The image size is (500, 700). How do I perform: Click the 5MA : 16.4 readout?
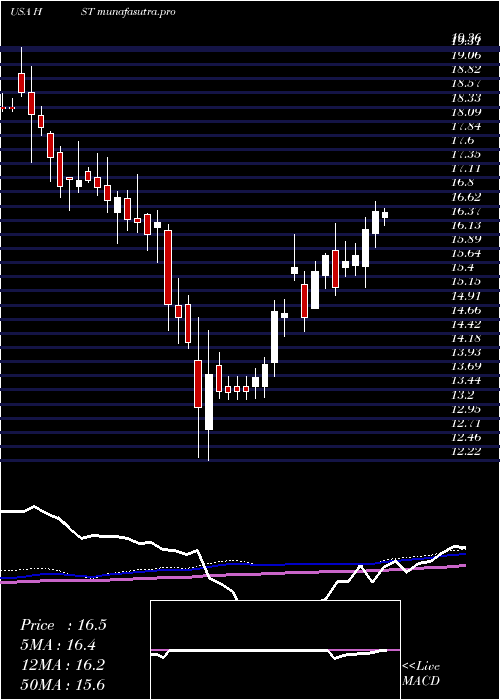click(58, 645)
